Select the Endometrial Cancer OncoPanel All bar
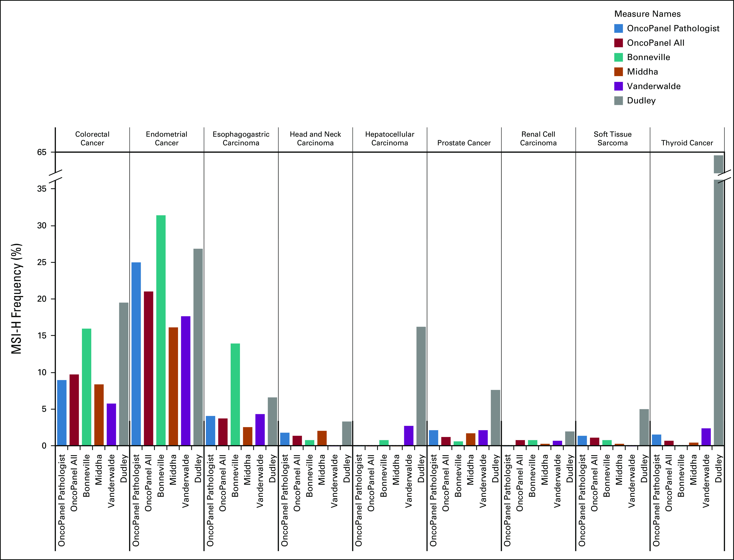The width and height of the screenshot is (734, 560). coord(149,368)
